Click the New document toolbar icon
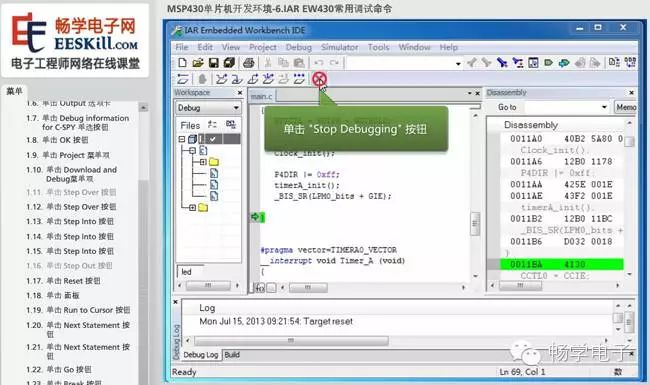The width and height of the screenshot is (650, 385). 182,63
